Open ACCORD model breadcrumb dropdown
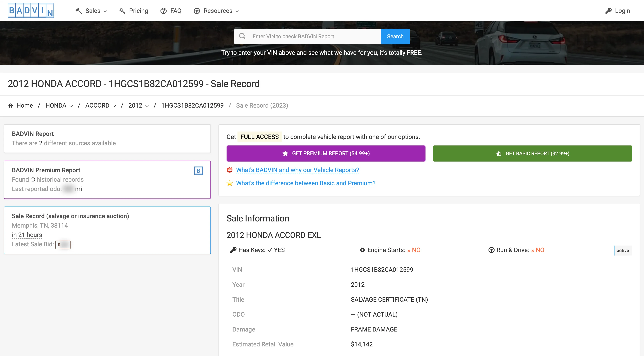Screen dimensions: 644x356 point(100,106)
